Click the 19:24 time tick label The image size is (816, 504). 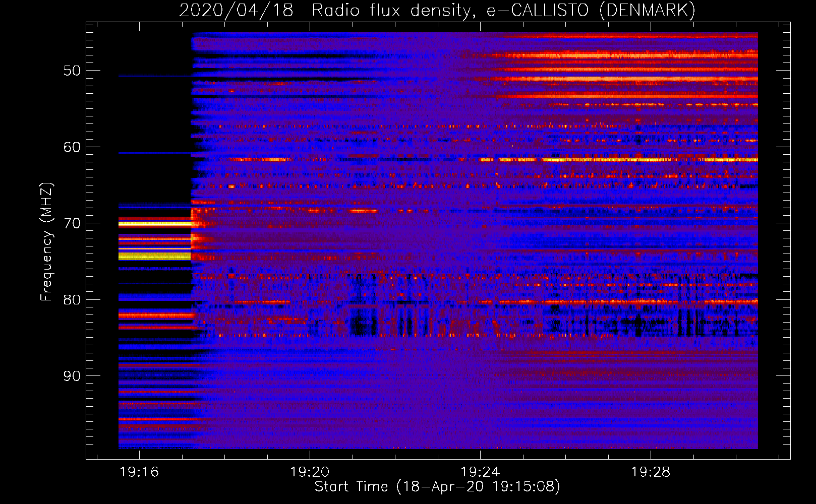pos(480,472)
